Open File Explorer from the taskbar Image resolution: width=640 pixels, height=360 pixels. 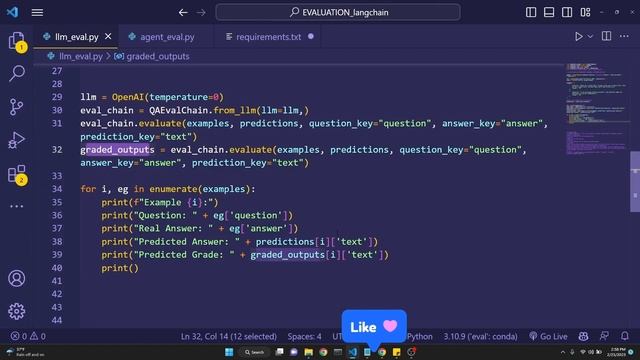coord(309,352)
